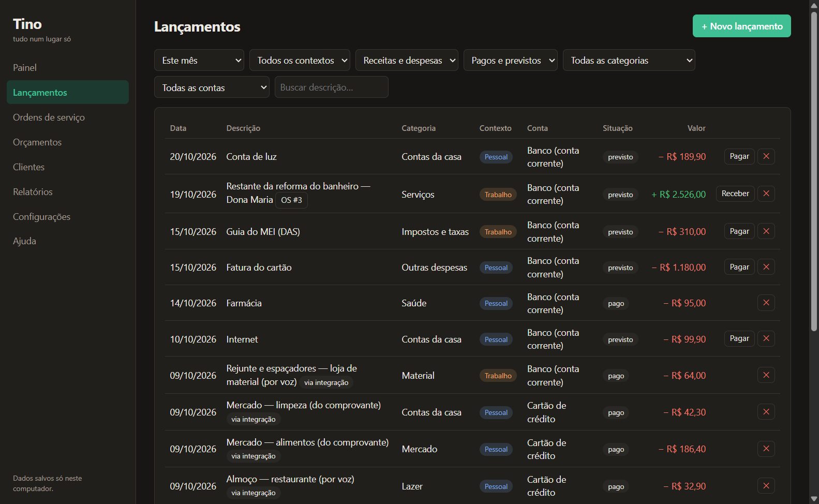Delete the Farmácia entry
The width and height of the screenshot is (819, 504).
point(766,303)
